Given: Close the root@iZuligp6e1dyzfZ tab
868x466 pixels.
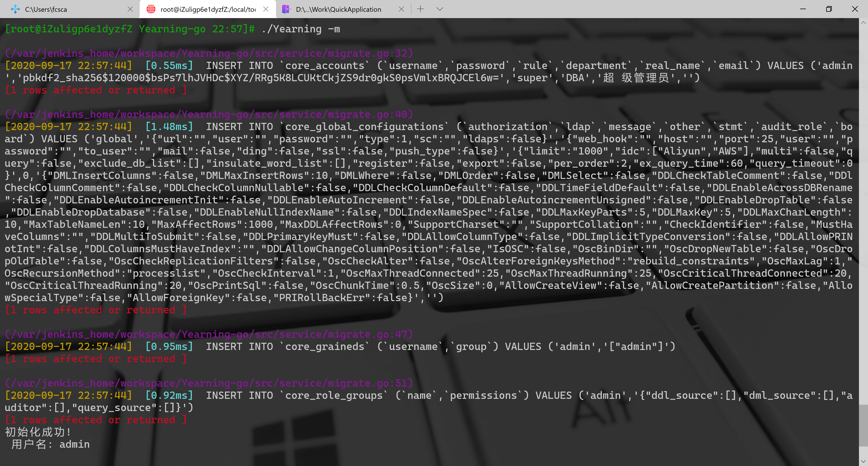Looking at the screenshot, I should click(x=266, y=9).
